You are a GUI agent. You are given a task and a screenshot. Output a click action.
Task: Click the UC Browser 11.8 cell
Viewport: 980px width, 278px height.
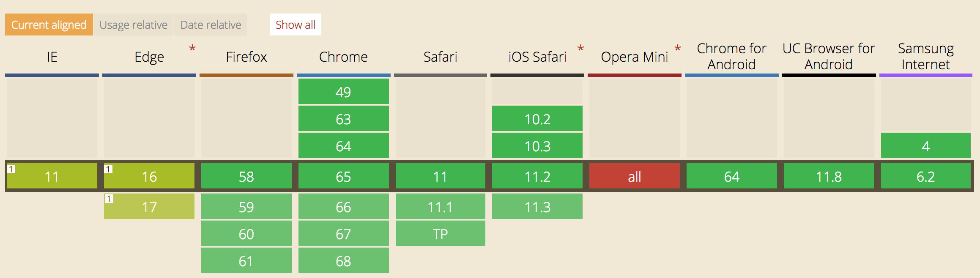[x=829, y=176]
